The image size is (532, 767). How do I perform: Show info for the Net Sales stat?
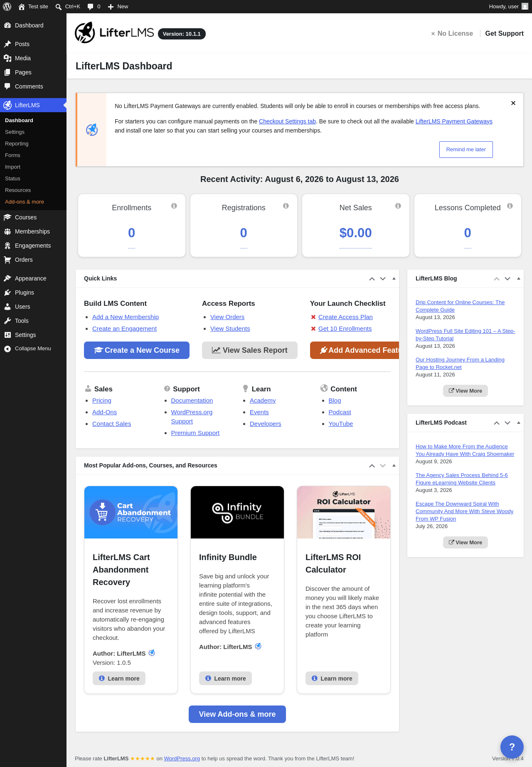pyautogui.click(x=398, y=206)
